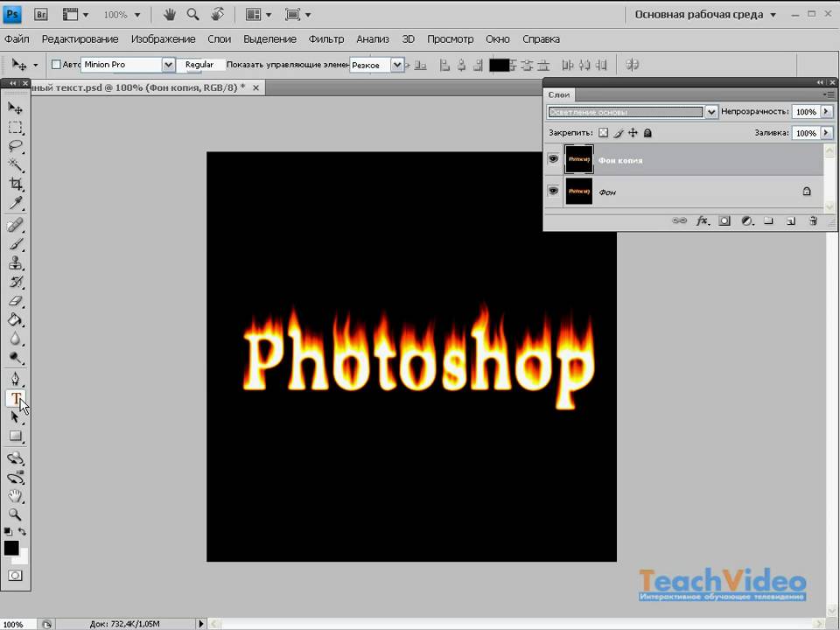Add a layer mask
Image resolution: width=840 pixels, height=630 pixels.
pyautogui.click(x=724, y=220)
